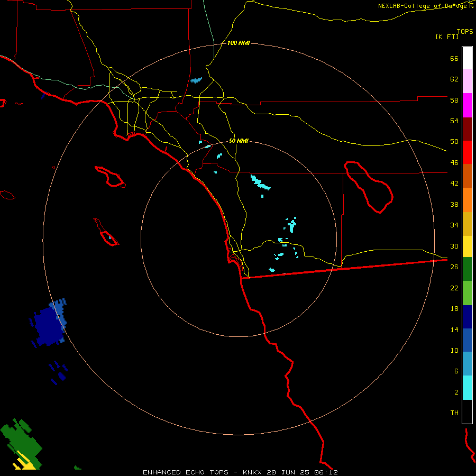The width and height of the screenshot is (476, 476).
Task: Choose the light green legend swatch
Action: click(467, 293)
